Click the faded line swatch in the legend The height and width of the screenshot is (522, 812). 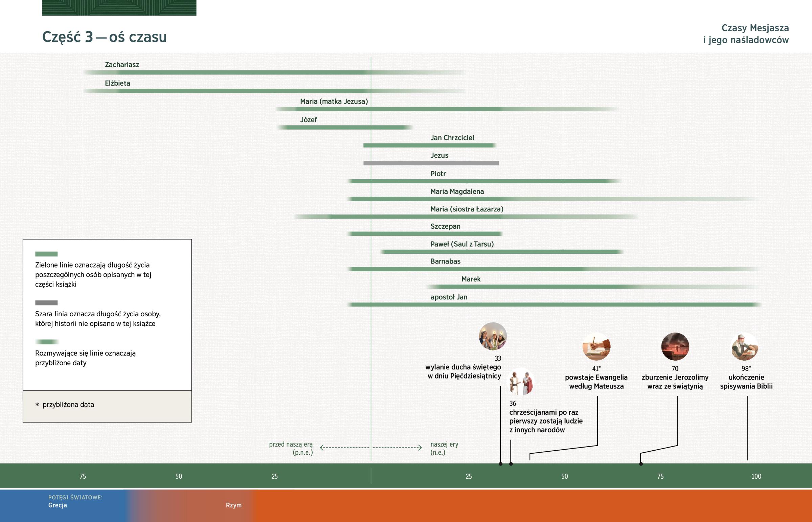[47, 342]
